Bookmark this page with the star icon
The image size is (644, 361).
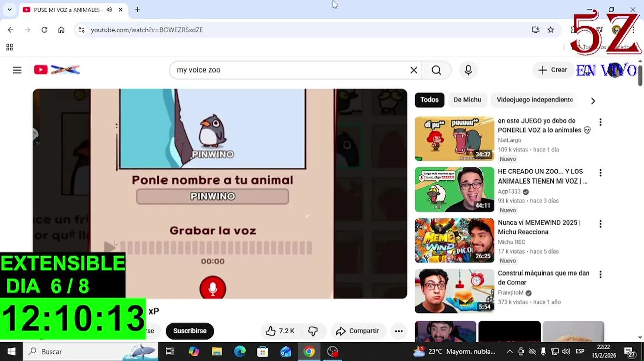(551, 30)
